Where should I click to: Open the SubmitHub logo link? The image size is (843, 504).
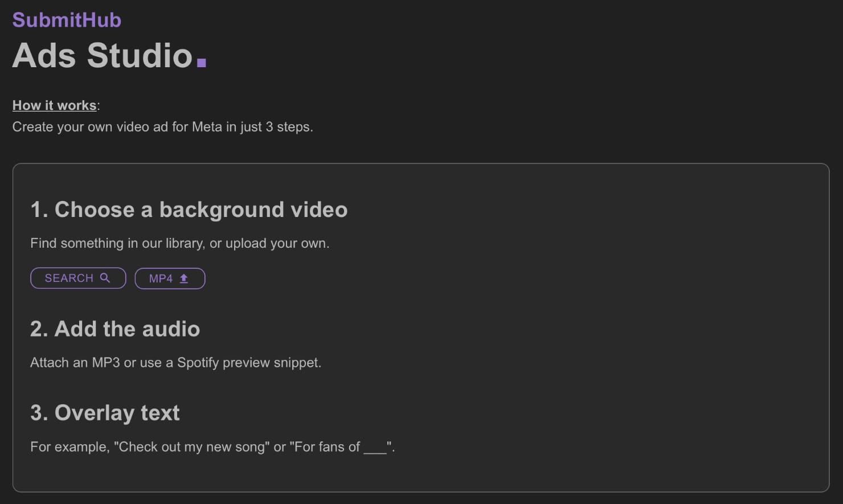(x=67, y=20)
